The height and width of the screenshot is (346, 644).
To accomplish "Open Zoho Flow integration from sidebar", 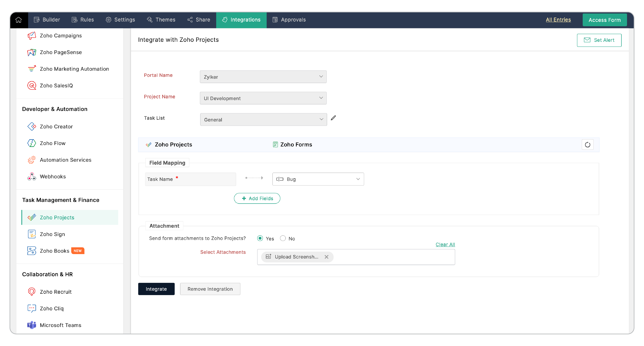I will pos(53,143).
